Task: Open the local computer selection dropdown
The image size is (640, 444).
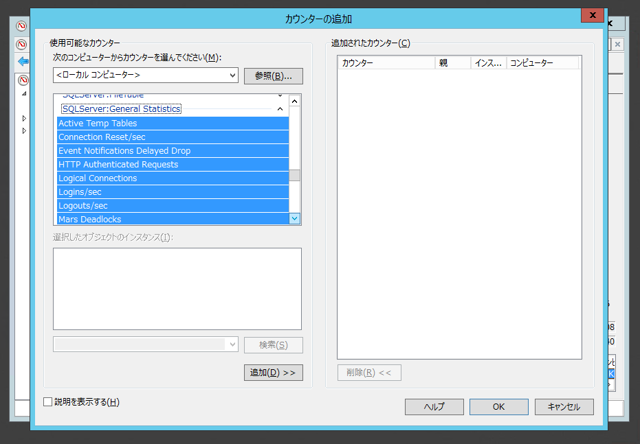Action: pyautogui.click(x=232, y=75)
